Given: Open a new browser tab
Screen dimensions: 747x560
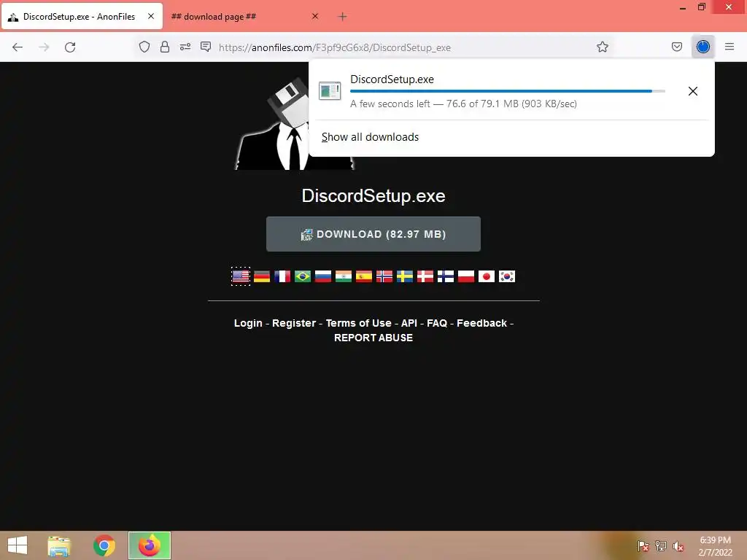Looking at the screenshot, I should pyautogui.click(x=342, y=17).
